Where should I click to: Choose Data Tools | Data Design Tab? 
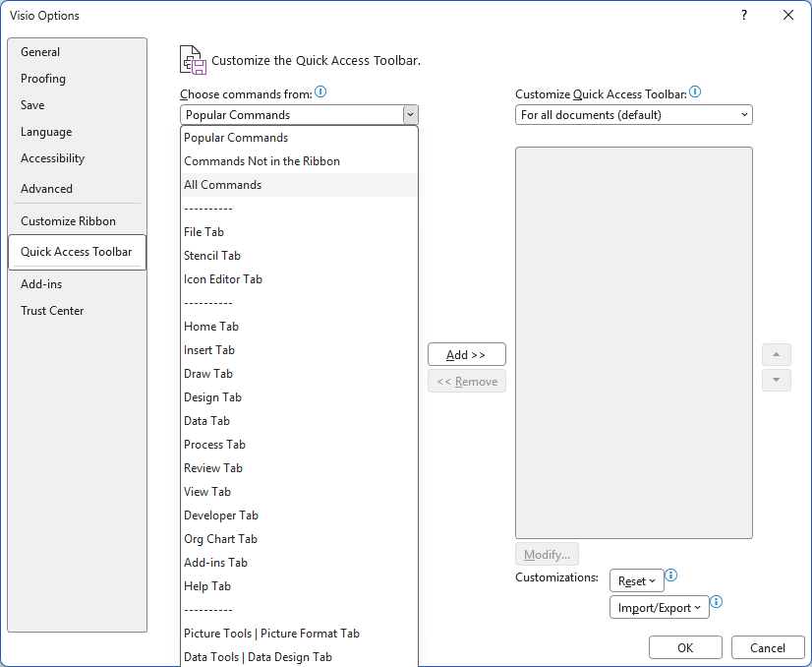coord(299,656)
